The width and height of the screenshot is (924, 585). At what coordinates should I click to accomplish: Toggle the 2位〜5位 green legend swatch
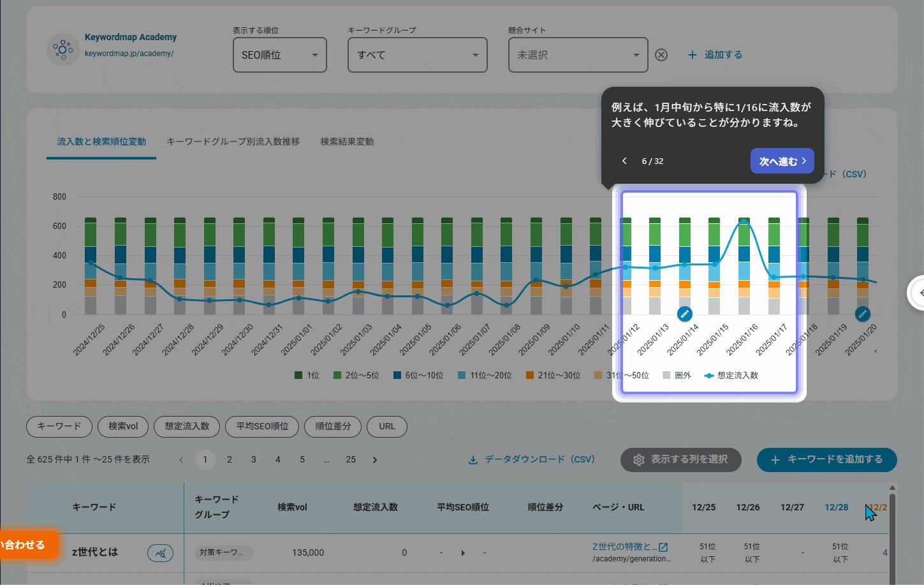click(x=337, y=375)
